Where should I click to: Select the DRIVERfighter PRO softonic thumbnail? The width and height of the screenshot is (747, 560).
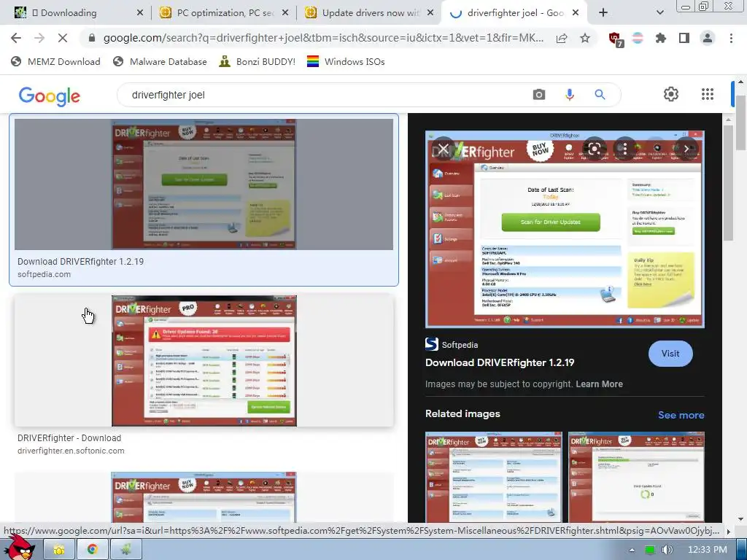[204, 360]
